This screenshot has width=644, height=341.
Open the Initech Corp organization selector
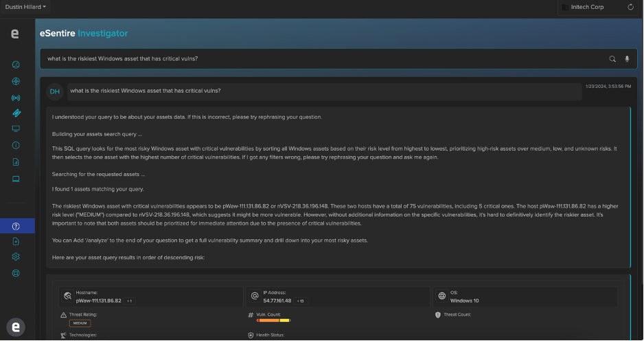tap(597, 7)
